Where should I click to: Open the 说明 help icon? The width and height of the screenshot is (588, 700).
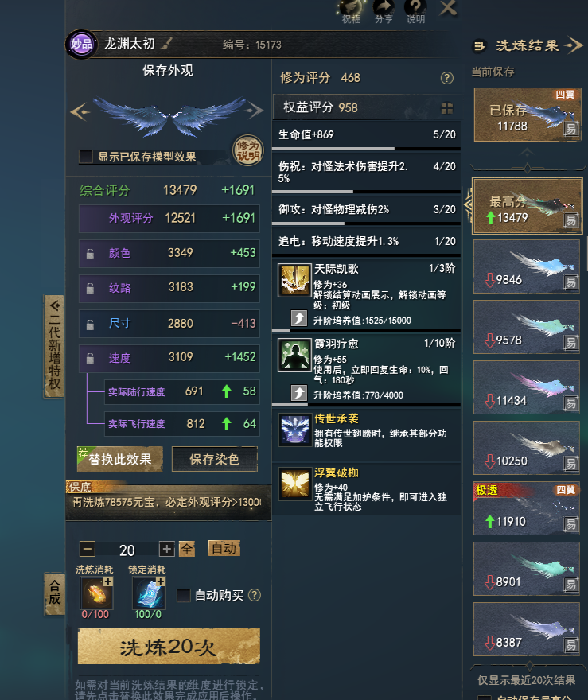click(415, 11)
